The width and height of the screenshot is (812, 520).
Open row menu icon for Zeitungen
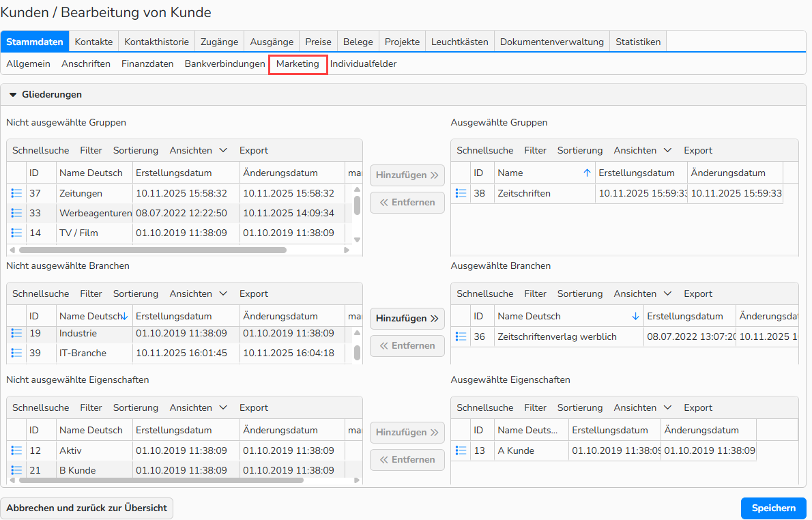coord(16,193)
